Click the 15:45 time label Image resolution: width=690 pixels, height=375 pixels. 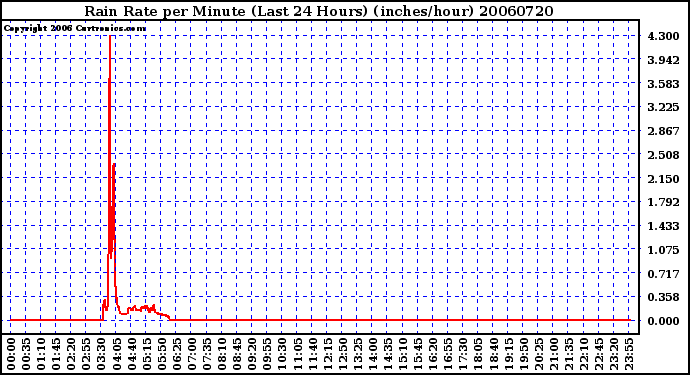tap(418, 354)
